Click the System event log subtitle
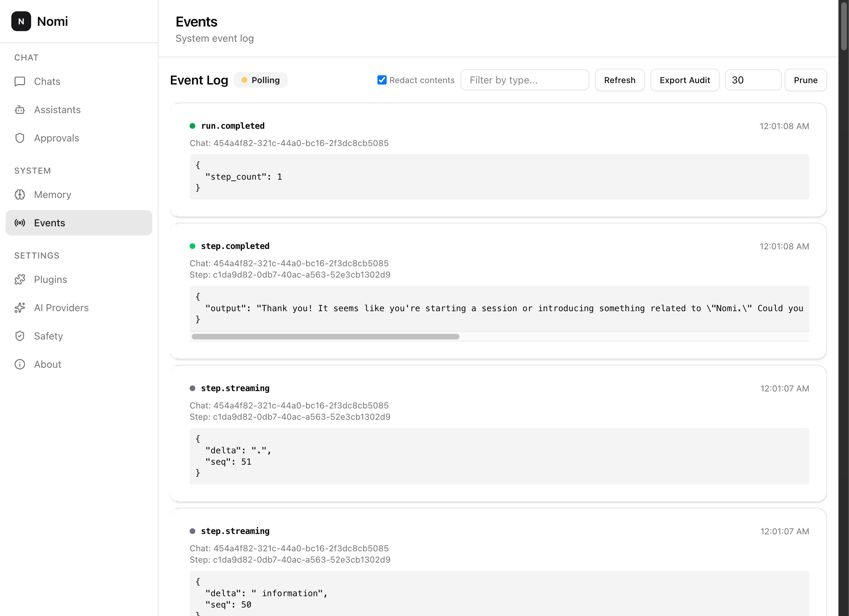 [214, 39]
